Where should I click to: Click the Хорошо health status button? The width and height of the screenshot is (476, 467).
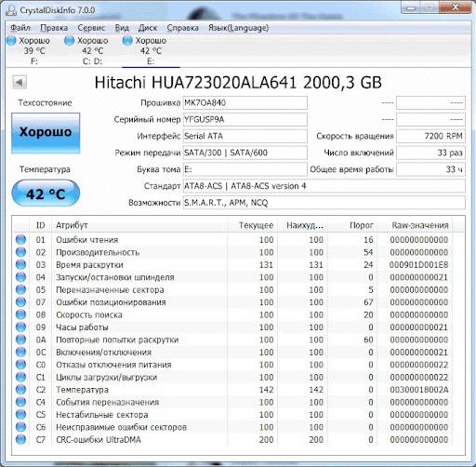pyautogui.click(x=46, y=133)
